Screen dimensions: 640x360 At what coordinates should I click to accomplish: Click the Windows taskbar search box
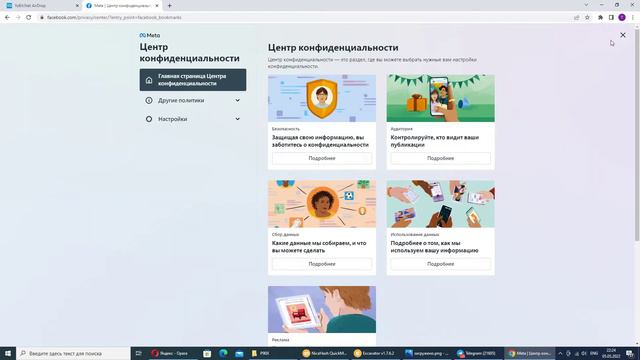(73, 353)
